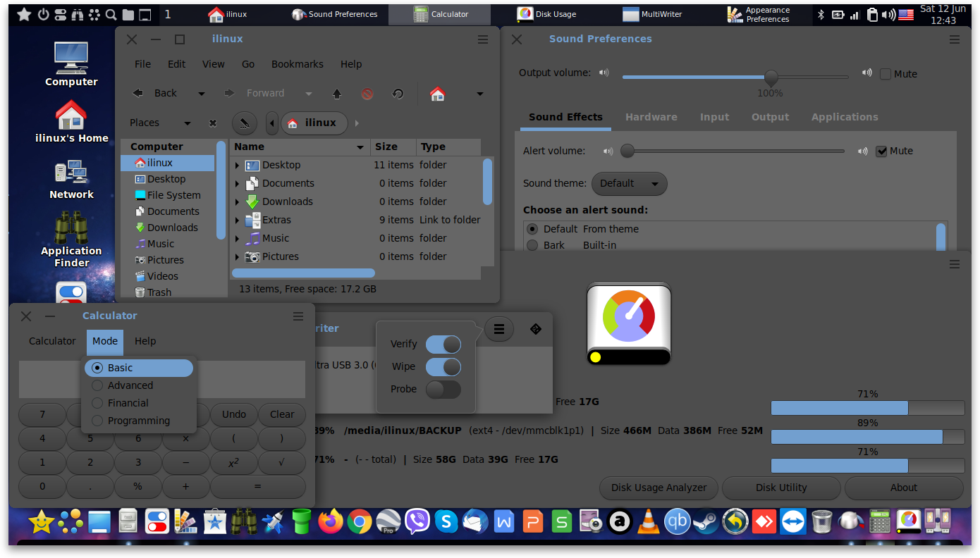980x558 pixels.
Task: Click the Alert volume slider handle
Action: click(627, 151)
